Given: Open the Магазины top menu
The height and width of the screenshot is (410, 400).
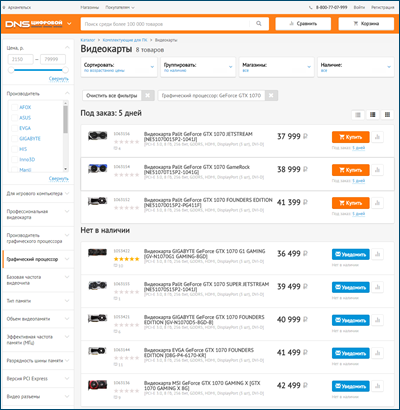Looking at the screenshot, I should (x=89, y=7).
